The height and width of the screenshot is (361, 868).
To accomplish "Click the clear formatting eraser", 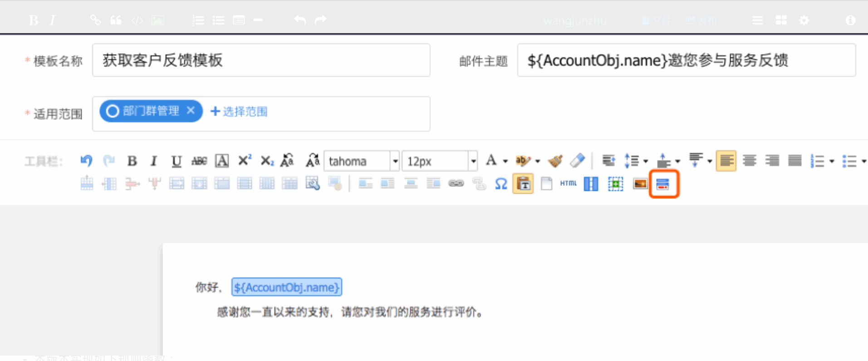I will [577, 160].
